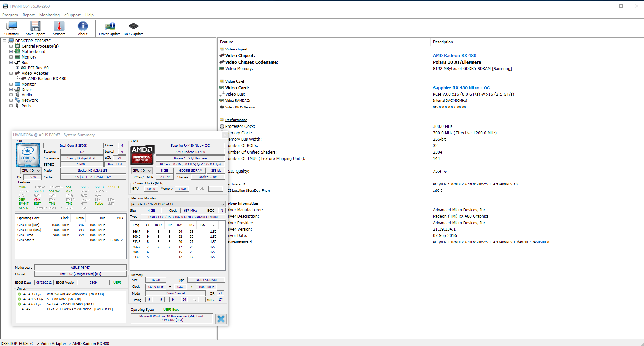Click the Sandy Bridge-DT XE codename field
The image size is (644, 346).
tap(82, 158)
